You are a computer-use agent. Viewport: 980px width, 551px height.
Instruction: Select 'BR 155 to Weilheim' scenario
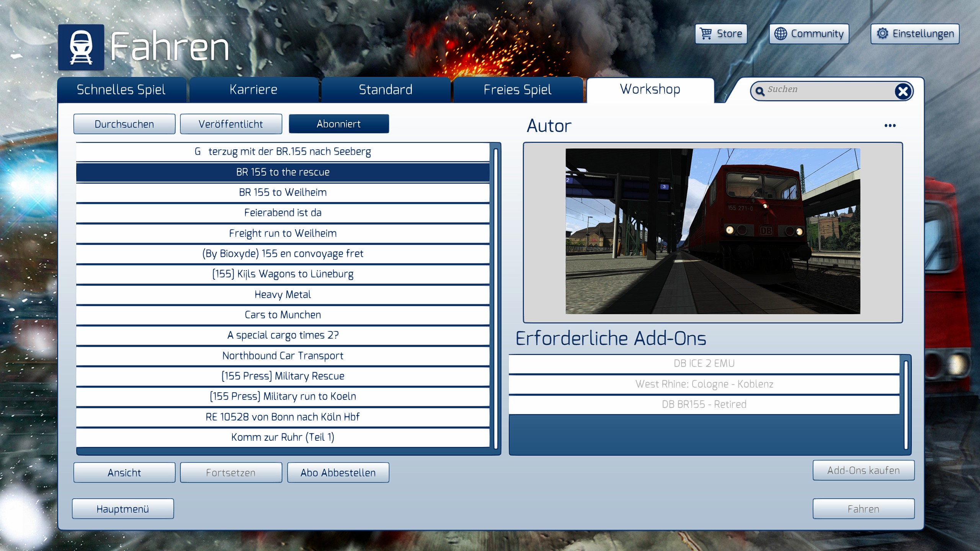[x=283, y=192]
